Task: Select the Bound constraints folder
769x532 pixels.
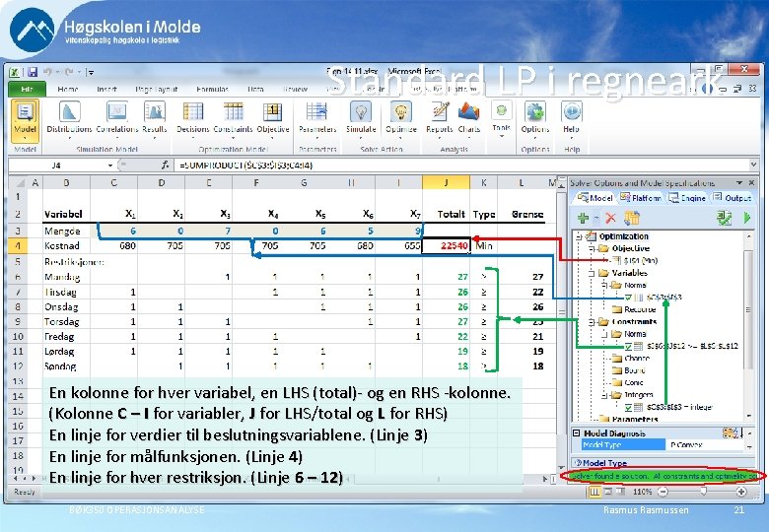Action: 629,370
